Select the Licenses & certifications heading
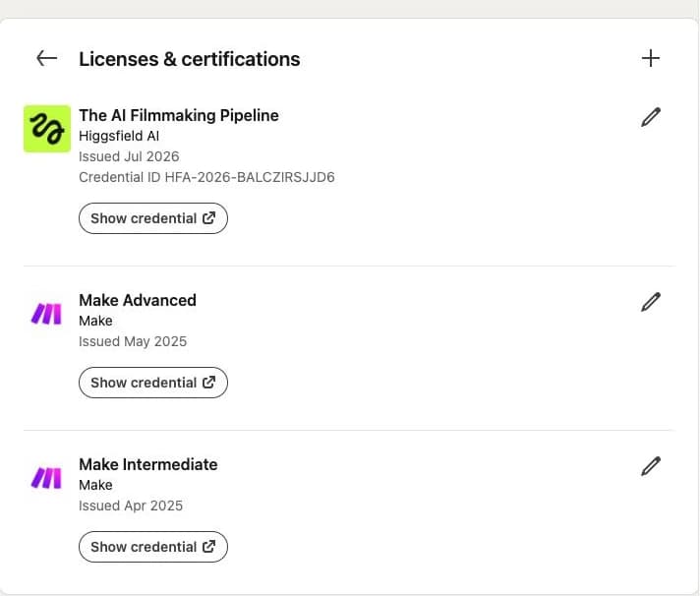This screenshot has height=596, width=700. tap(190, 59)
